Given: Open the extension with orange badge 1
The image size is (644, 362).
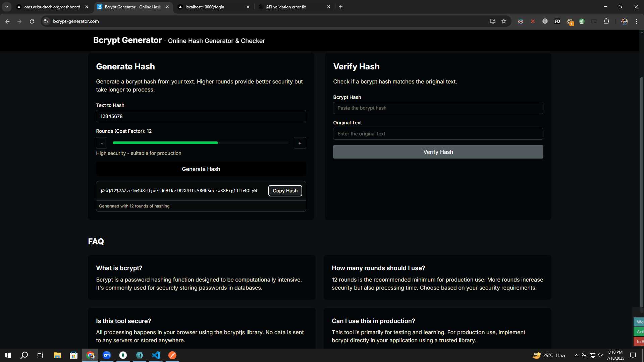Looking at the screenshot, I should coord(570,22).
